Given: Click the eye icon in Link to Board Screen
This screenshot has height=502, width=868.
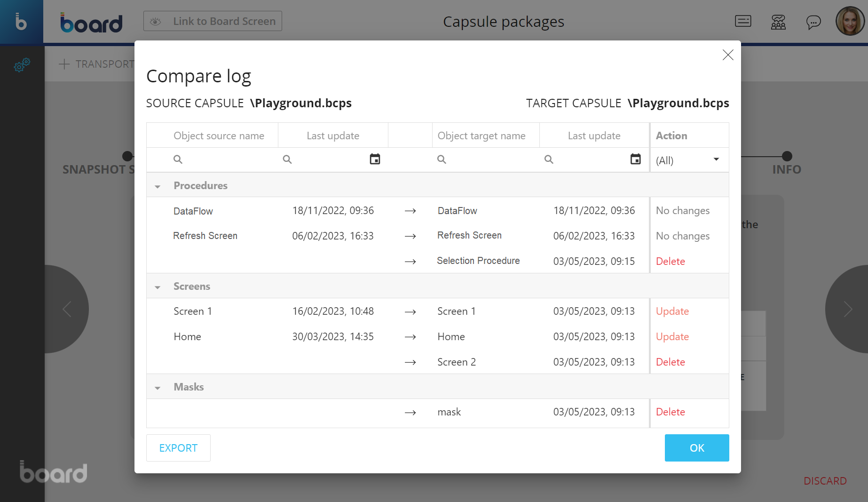Looking at the screenshot, I should 156,22.
